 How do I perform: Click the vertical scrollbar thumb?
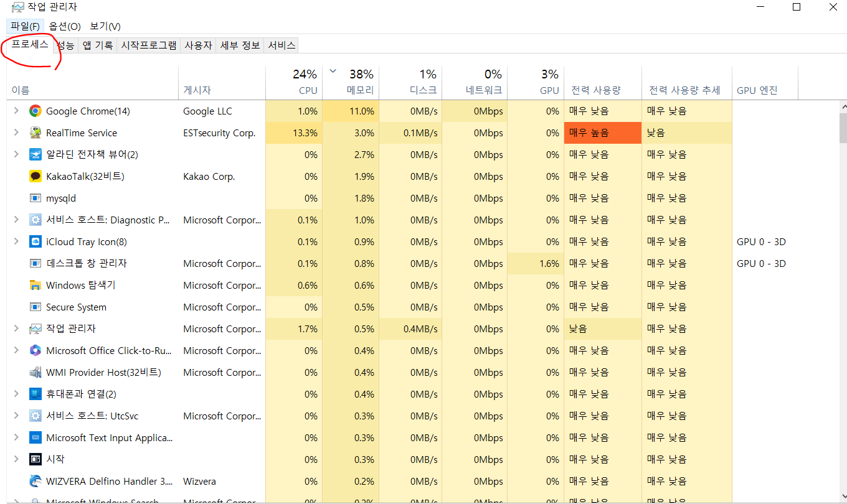[x=843, y=128]
